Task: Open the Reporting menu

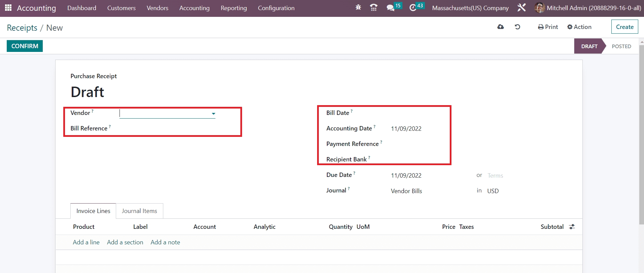Action: [234, 8]
